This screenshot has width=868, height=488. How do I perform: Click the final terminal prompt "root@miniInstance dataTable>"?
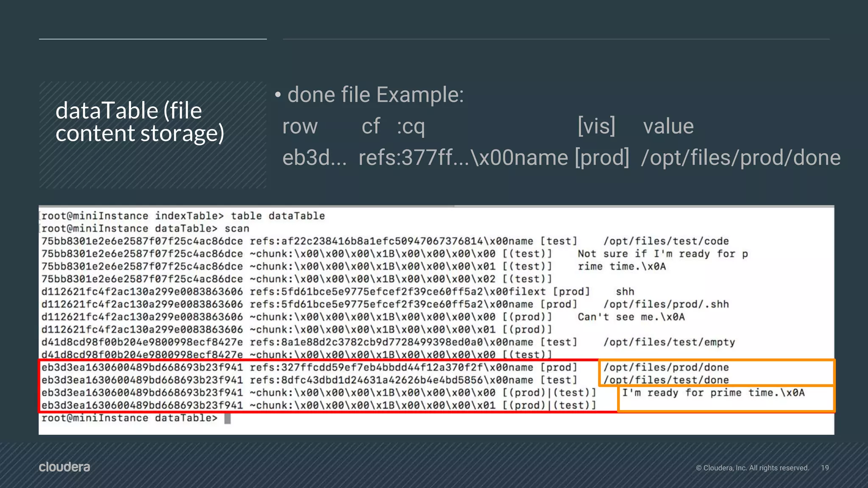129,418
